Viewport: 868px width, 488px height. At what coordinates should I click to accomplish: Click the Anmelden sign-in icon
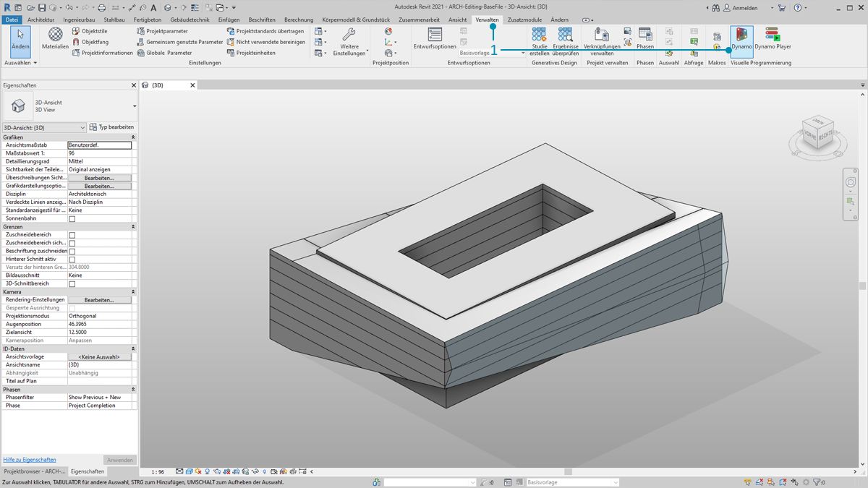[726, 8]
